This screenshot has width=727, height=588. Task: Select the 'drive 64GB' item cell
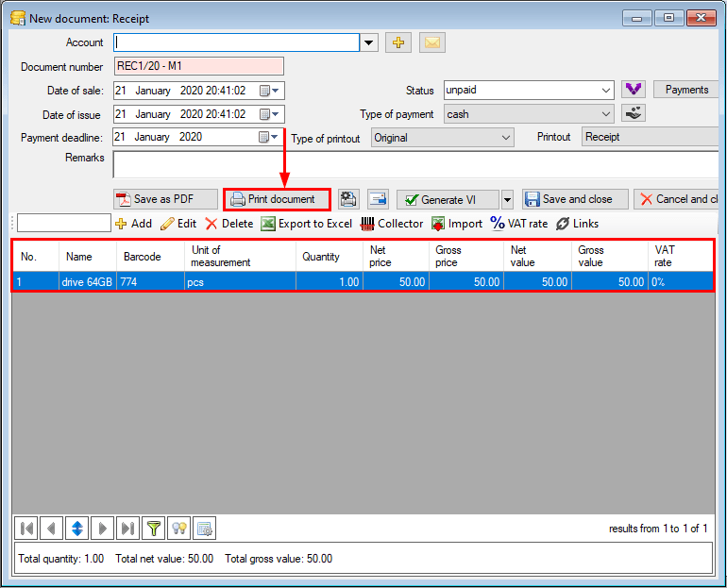[x=87, y=281]
